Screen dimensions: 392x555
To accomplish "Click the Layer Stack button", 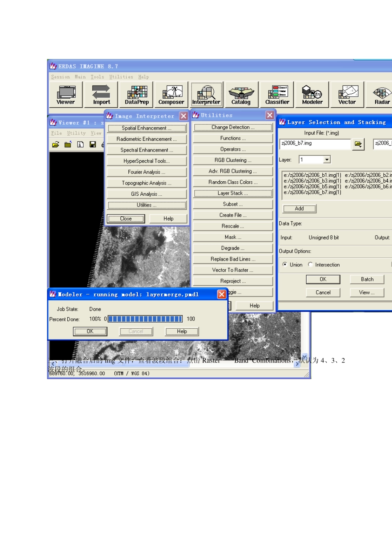I will coord(233,193).
